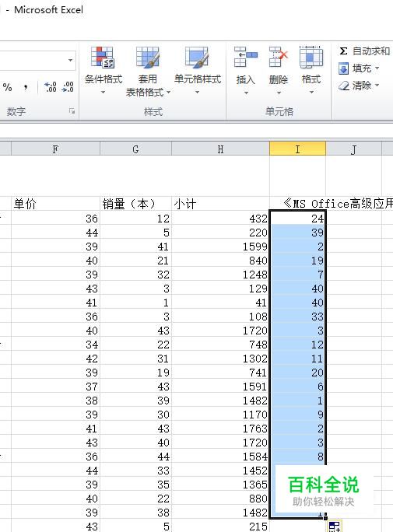Click the Delete cells (删除) icon
The width and height of the screenshot is (393, 532).
coord(279,57)
